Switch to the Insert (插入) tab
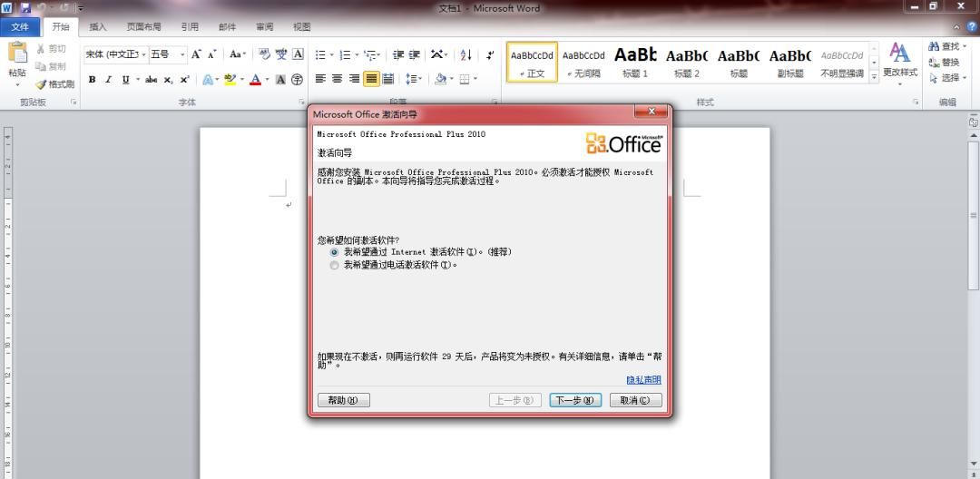980x479 pixels. (98, 27)
